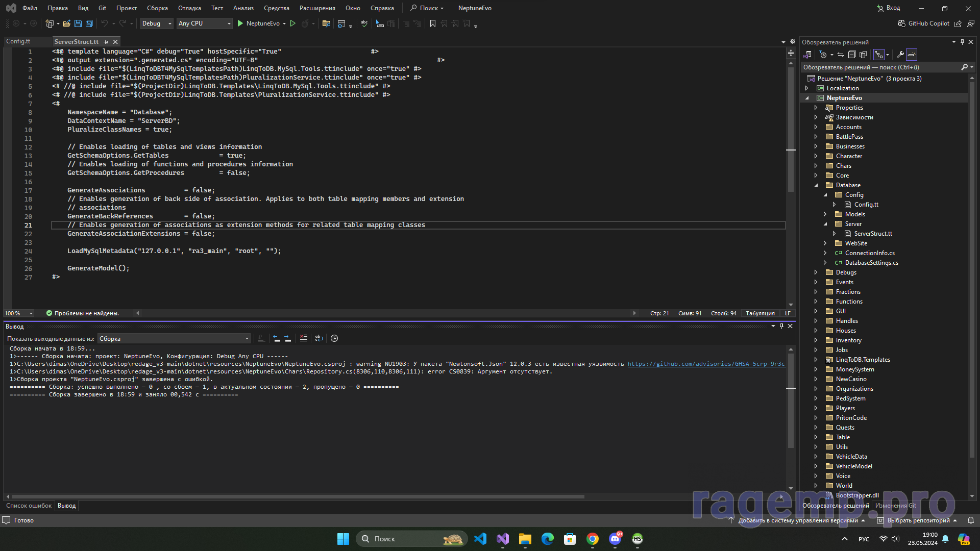
Task: Click Collapse All in Solution Explorer toolbar
Action: (852, 55)
